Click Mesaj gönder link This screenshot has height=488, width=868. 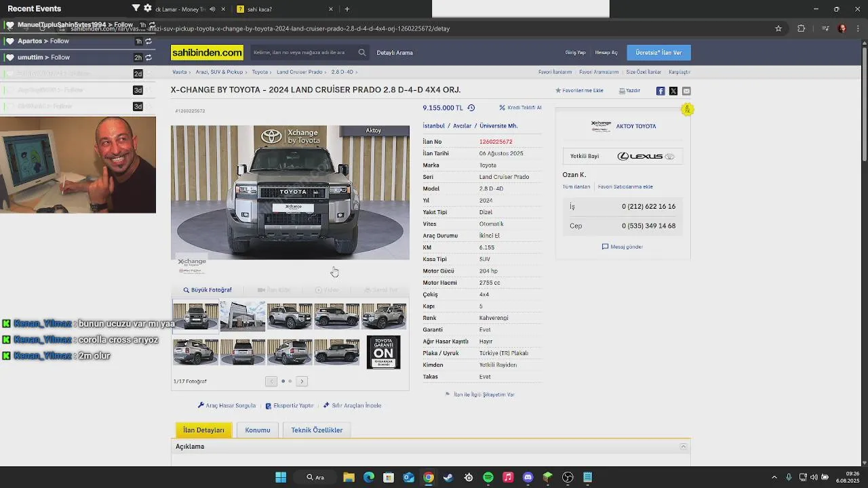point(623,247)
